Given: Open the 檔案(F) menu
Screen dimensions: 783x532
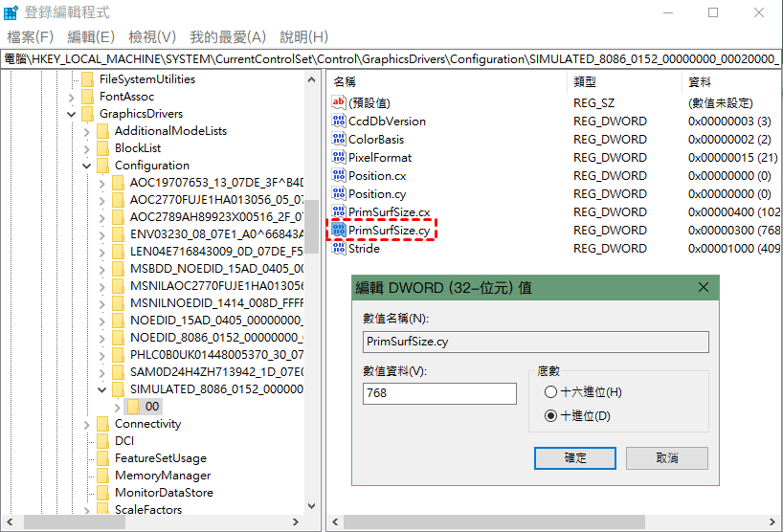Looking at the screenshot, I should point(30,37).
